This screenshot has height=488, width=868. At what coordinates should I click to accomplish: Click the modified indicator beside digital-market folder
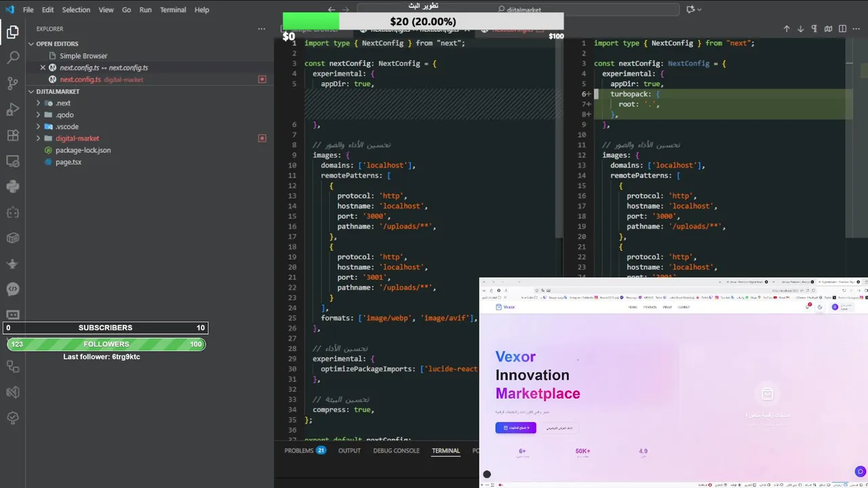tap(262, 138)
